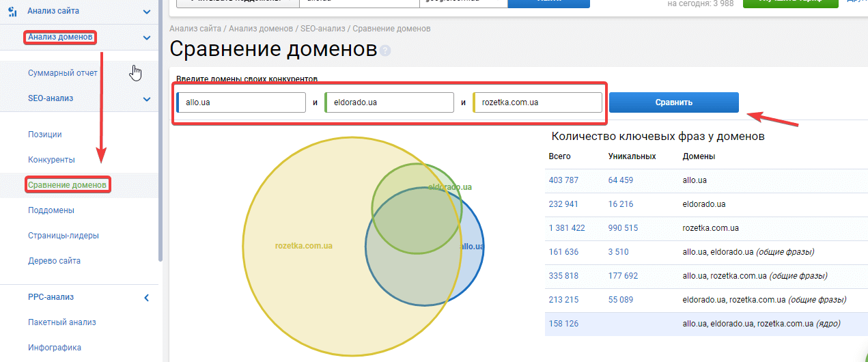
Task: Collapse the Анализ сайта section chevron
Action: click(x=147, y=12)
